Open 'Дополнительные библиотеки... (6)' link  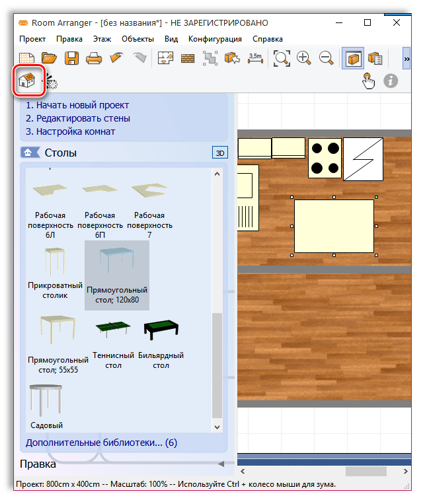(101, 443)
